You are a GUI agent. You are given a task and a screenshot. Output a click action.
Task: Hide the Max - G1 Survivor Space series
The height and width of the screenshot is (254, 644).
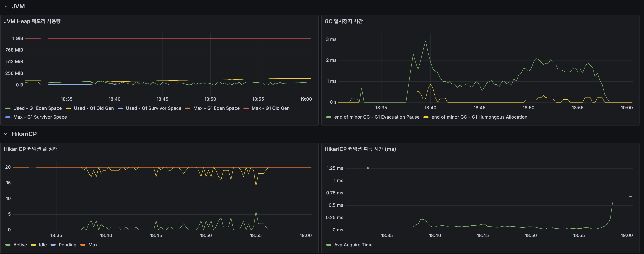[x=40, y=117]
